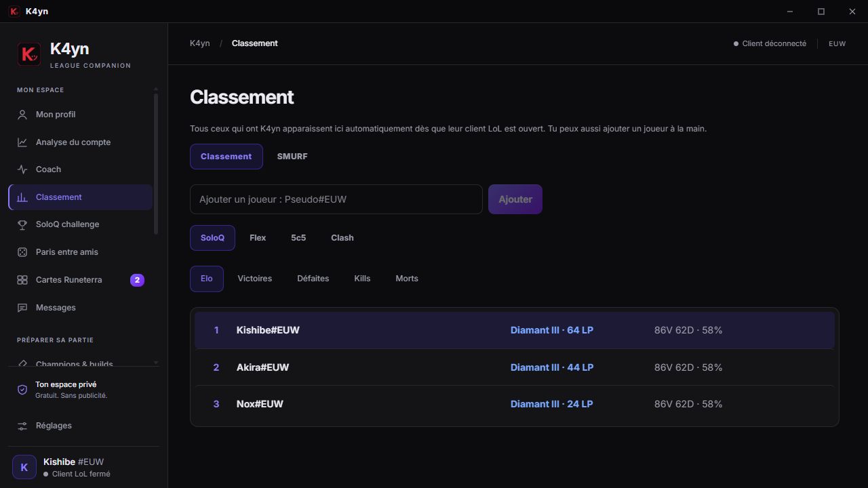Click the sidebar vertical scrollbar

(x=156, y=163)
